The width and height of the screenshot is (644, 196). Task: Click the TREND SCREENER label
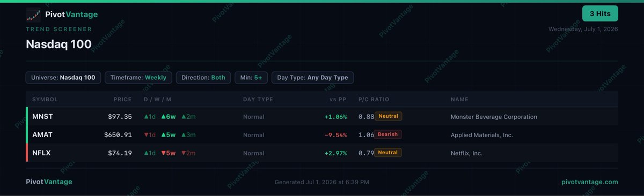click(59, 29)
